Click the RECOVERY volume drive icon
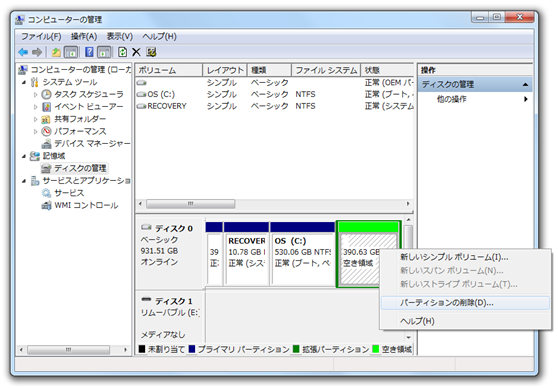The width and height of the screenshot is (558, 388). pos(142,106)
